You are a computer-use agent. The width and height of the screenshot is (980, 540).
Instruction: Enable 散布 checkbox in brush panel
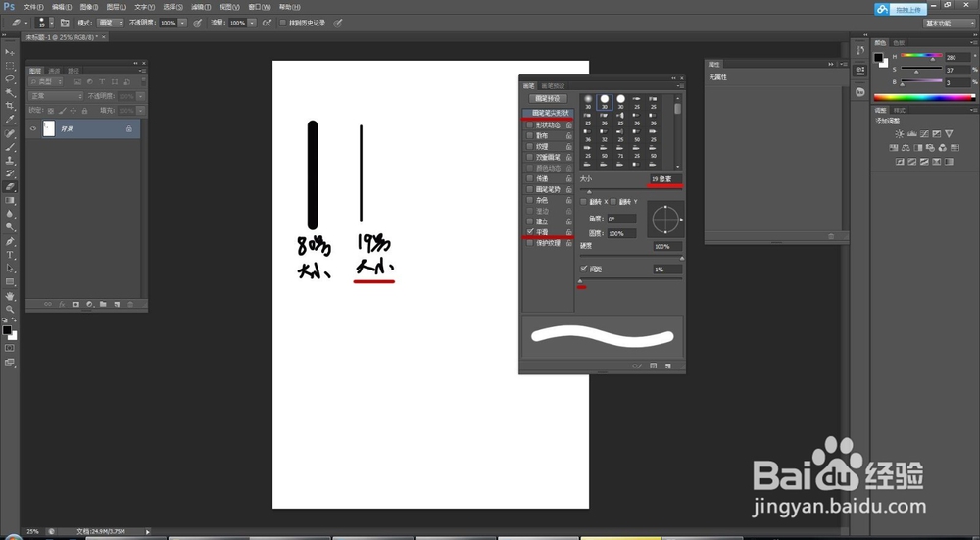tap(530, 135)
